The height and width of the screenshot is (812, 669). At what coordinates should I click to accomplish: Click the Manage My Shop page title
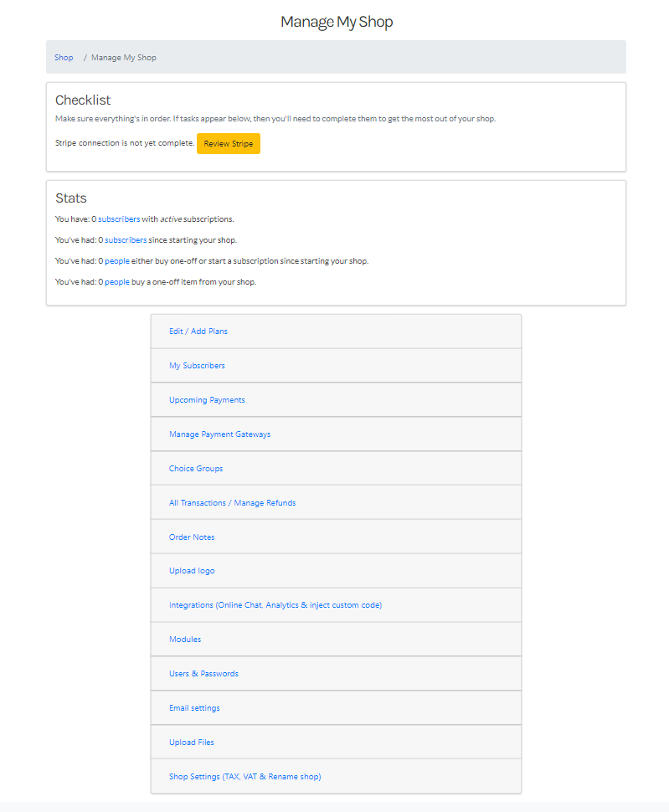337,22
